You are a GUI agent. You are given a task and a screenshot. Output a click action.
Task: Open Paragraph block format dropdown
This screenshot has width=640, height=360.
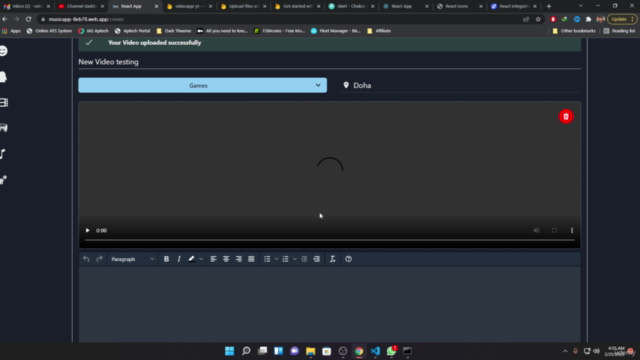point(133,259)
